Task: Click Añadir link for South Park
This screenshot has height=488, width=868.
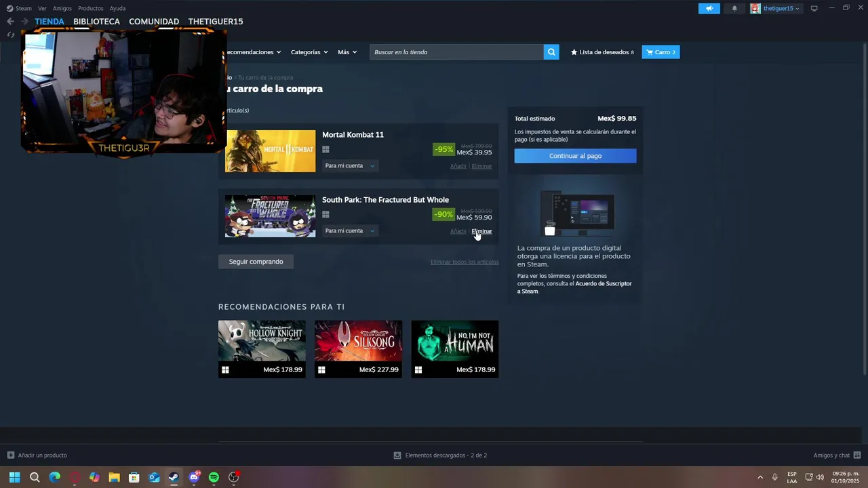Action: pos(458,231)
